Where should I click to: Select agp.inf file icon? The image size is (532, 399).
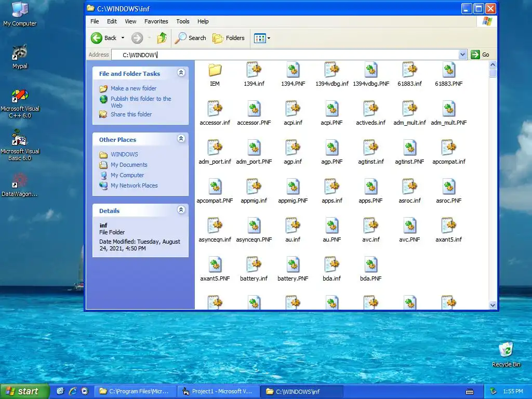click(293, 148)
